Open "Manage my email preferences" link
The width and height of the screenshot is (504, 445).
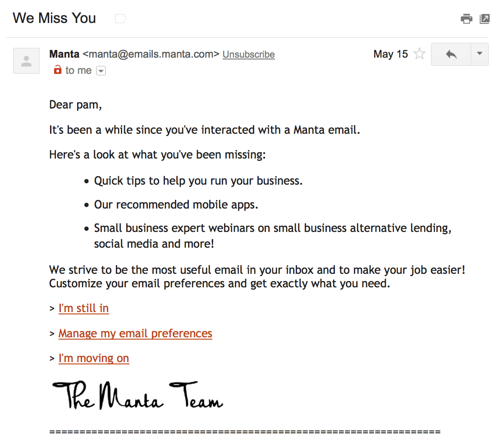click(135, 334)
